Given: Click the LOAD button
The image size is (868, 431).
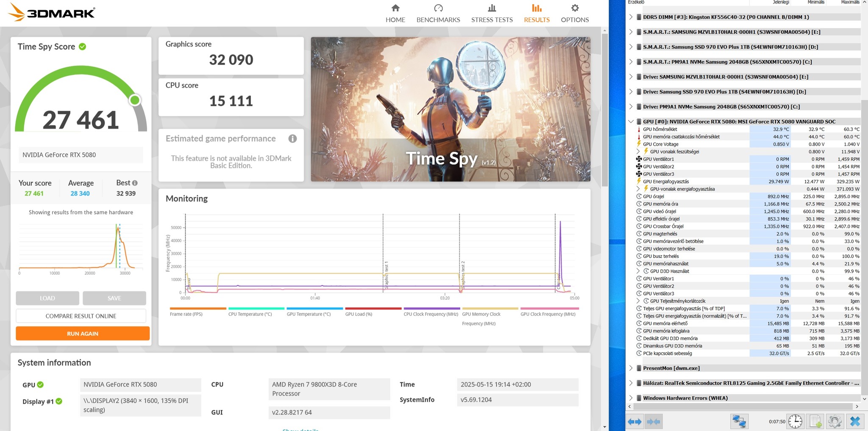Looking at the screenshot, I should tap(47, 298).
